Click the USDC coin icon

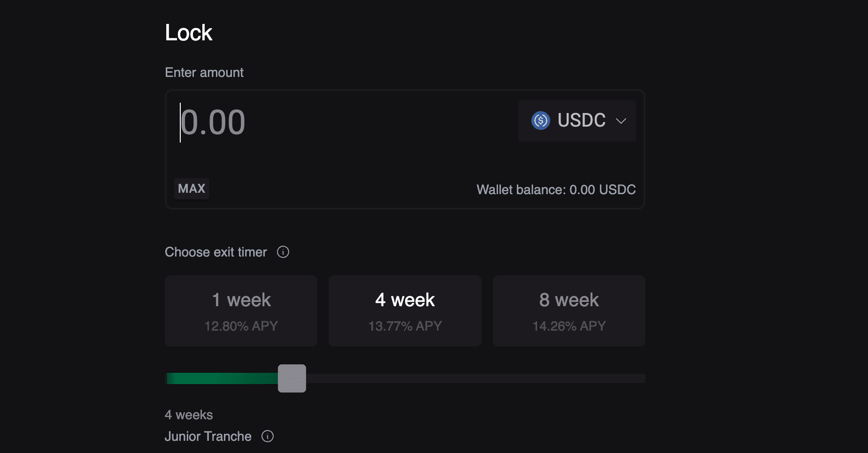click(x=540, y=121)
